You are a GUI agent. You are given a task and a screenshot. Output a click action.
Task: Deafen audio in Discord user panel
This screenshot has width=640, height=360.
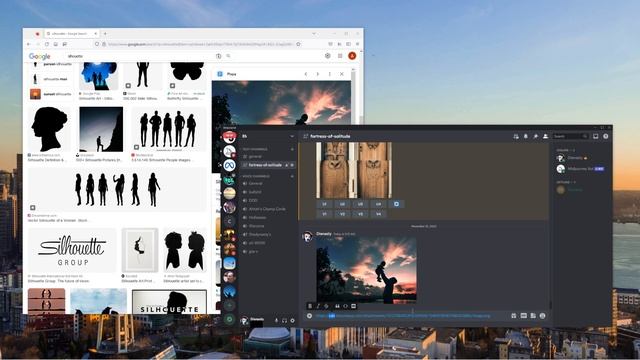coord(284,321)
